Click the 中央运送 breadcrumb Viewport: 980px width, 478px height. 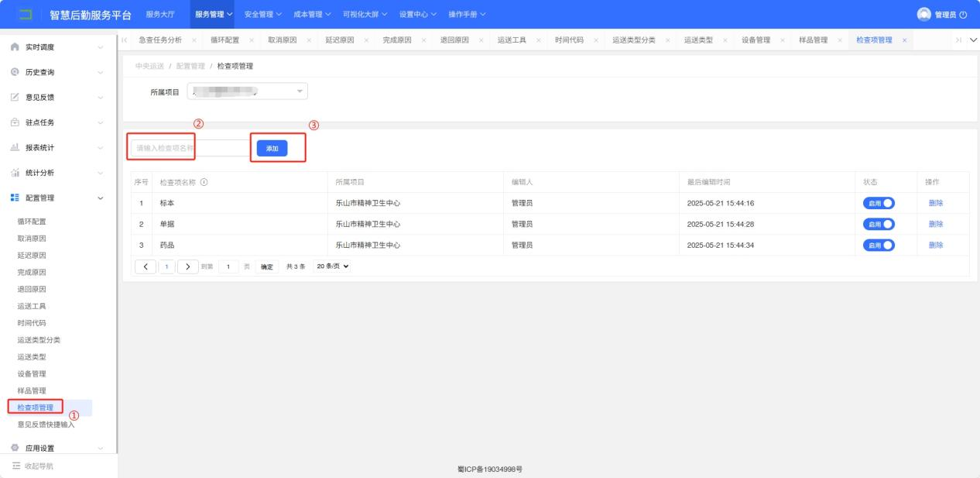pos(149,66)
